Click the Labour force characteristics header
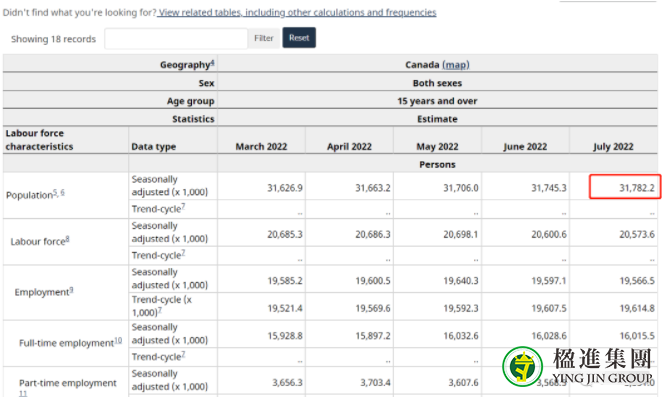 [39, 140]
